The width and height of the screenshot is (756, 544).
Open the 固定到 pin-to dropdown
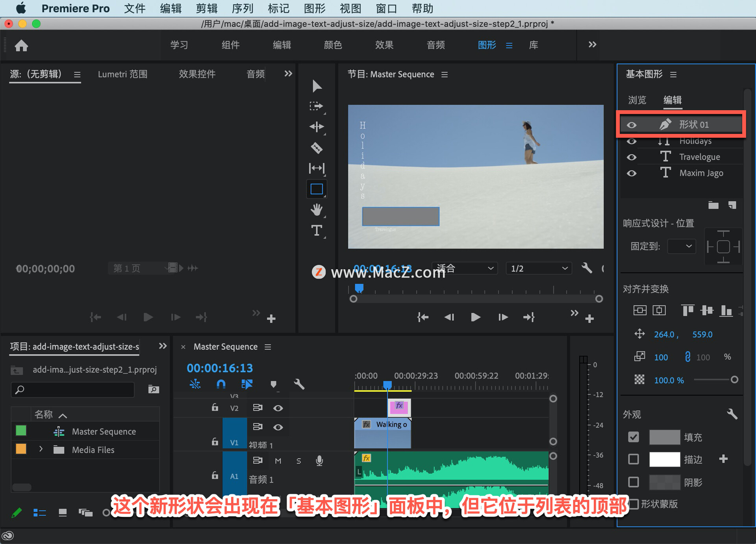[x=682, y=246]
